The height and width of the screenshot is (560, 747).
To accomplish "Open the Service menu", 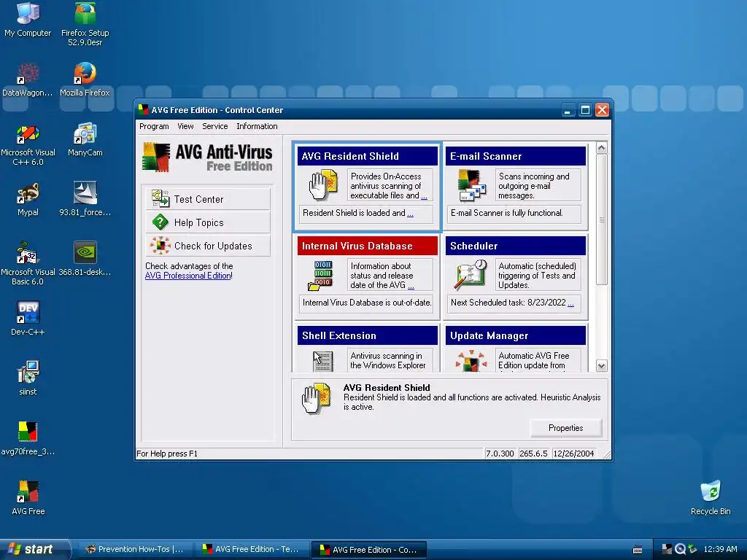I will (x=215, y=126).
